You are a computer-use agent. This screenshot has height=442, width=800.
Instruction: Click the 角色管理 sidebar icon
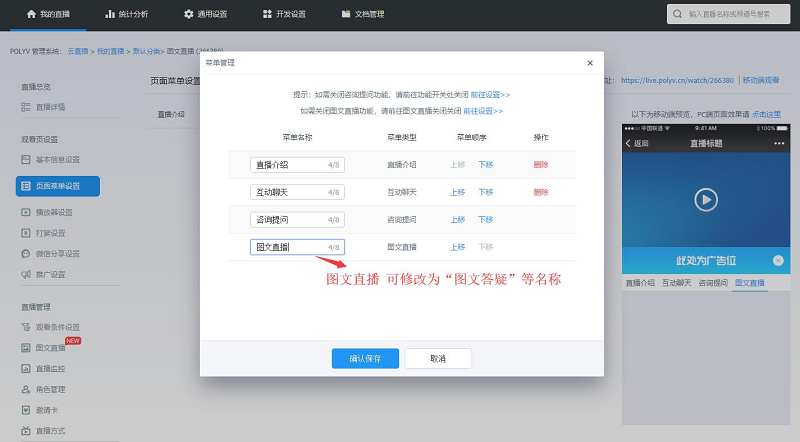pyautogui.click(x=26, y=389)
